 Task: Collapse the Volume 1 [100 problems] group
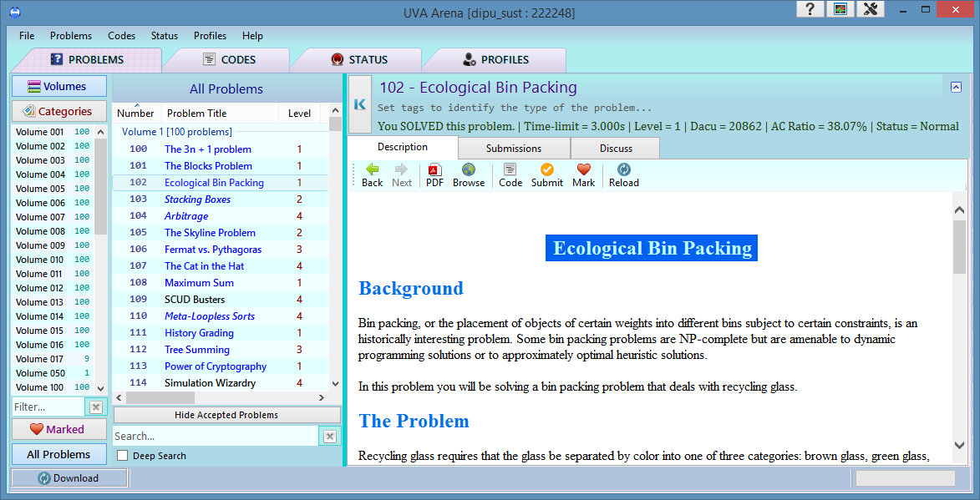177,133
